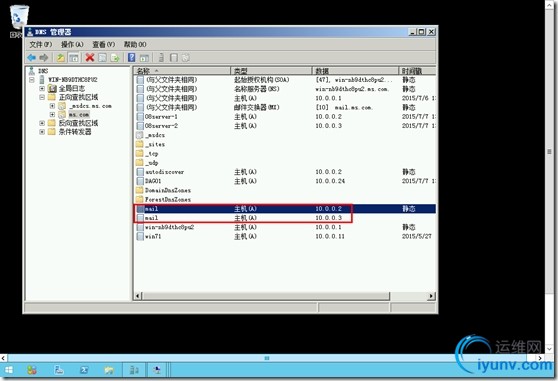Collapse the WIN-NB9DTHC8PU2 server node
This screenshot has height=381, width=558.
click(32, 80)
